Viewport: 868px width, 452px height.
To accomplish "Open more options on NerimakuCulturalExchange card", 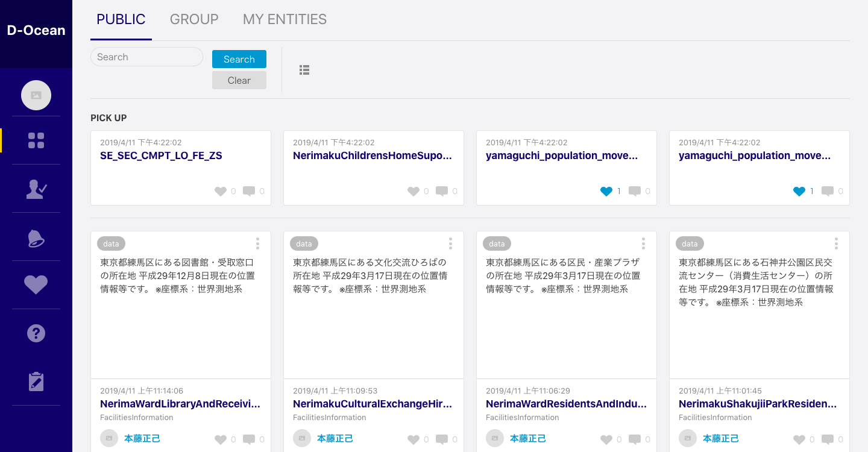I will [x=450, y=243].
